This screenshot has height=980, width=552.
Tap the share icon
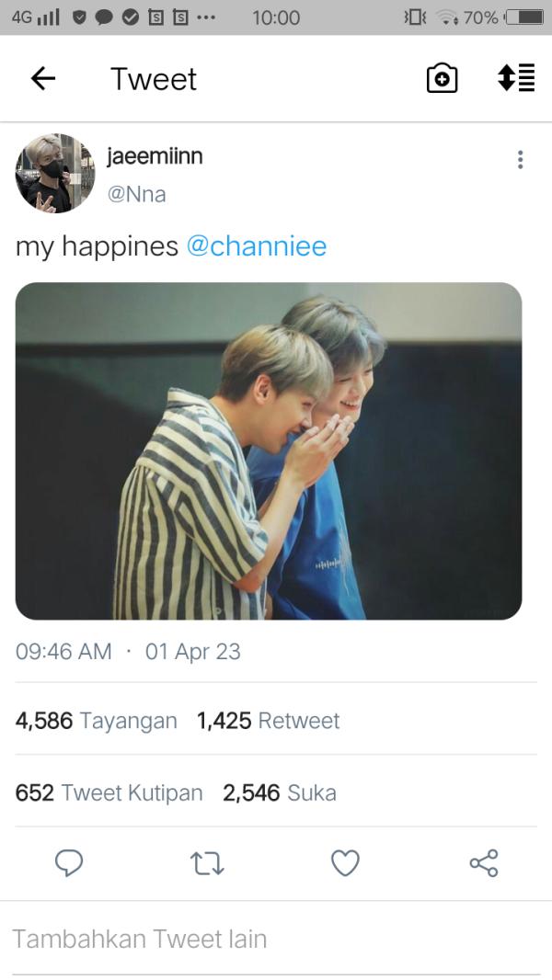pos(483,863)
